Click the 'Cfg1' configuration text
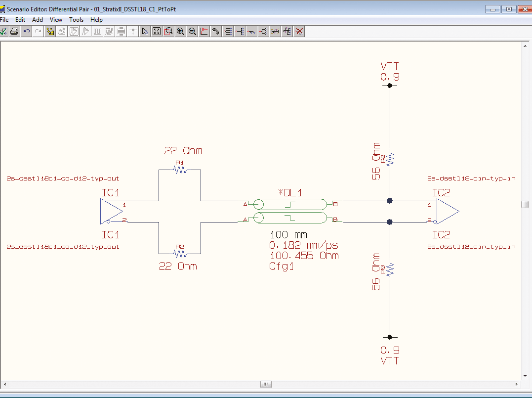Screen dimensions: 532x398 point(281,266)
